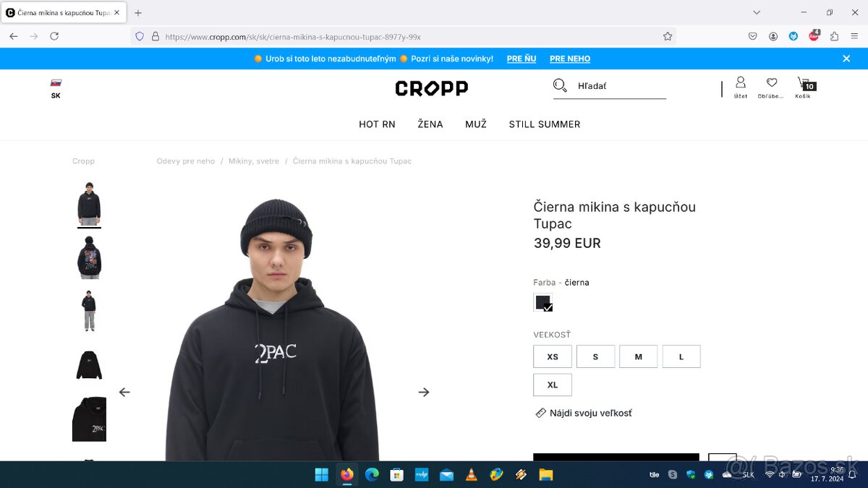Bookmark page with star icon
868x488 pixels.
668,36
